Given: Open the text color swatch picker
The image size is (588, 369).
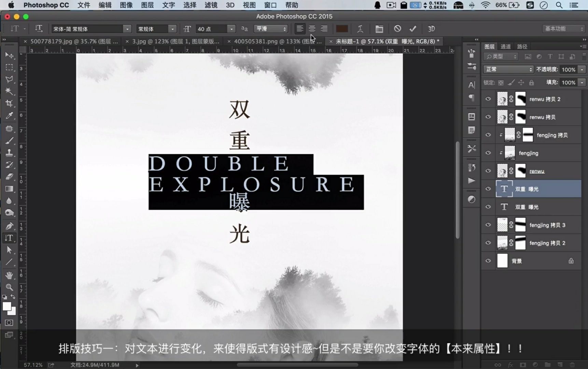Looking at the screenshot, I should click(x=342, y=29).
